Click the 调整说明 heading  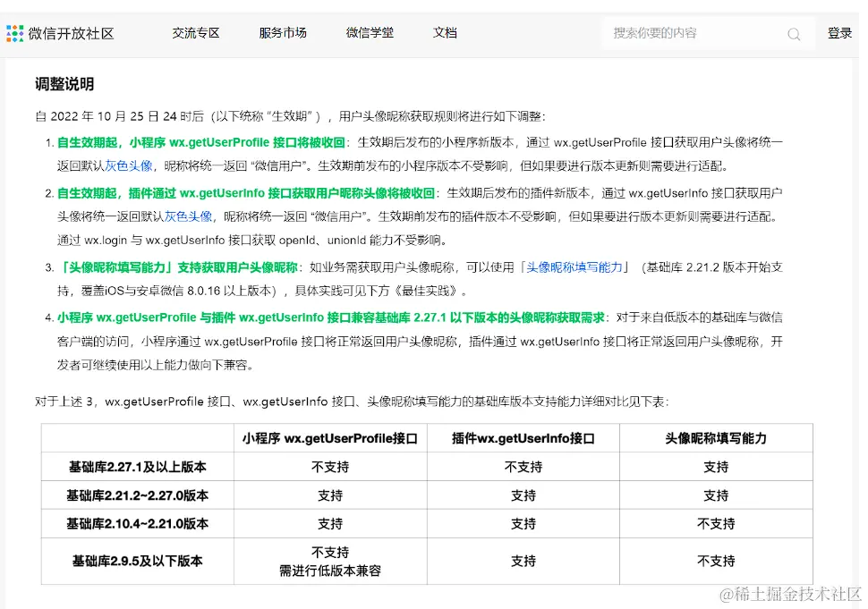(x=64, y=84)
